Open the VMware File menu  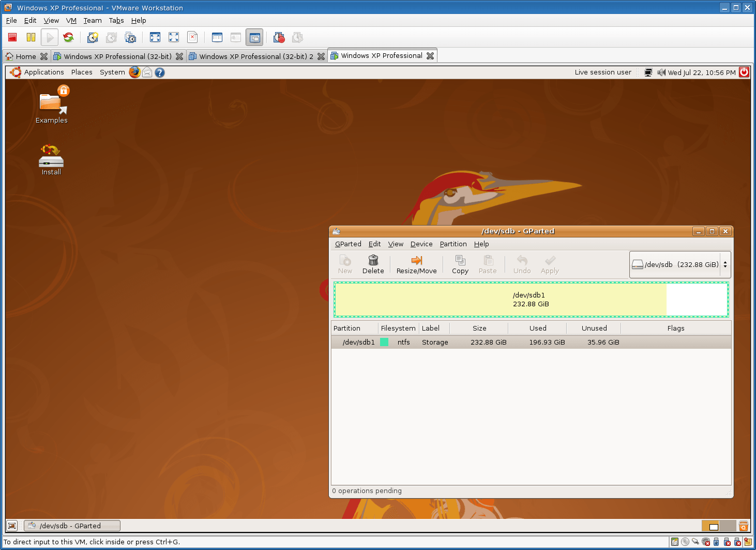[x=11, y=21]
